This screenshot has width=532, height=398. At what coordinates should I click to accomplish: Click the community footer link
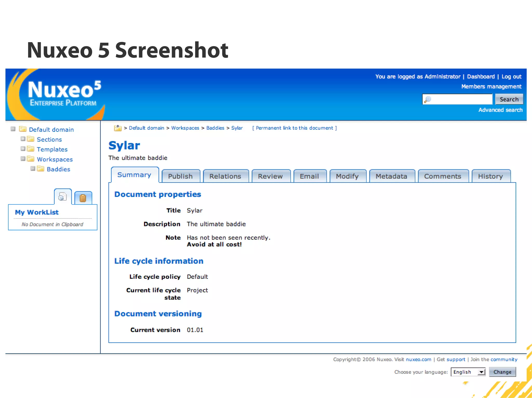pyautogui.click(x=504, y=359)
